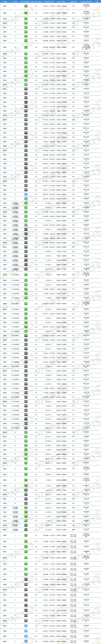Click diesel ON icon in 5 Touring 220kW/299KM row
This screenshot has width=101, height=644.
pos(26,397)
